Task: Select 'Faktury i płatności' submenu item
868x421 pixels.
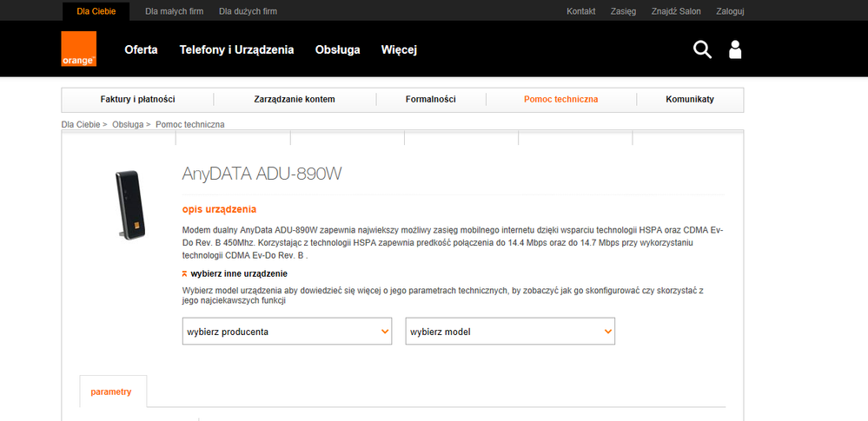Action: [137, 99]
